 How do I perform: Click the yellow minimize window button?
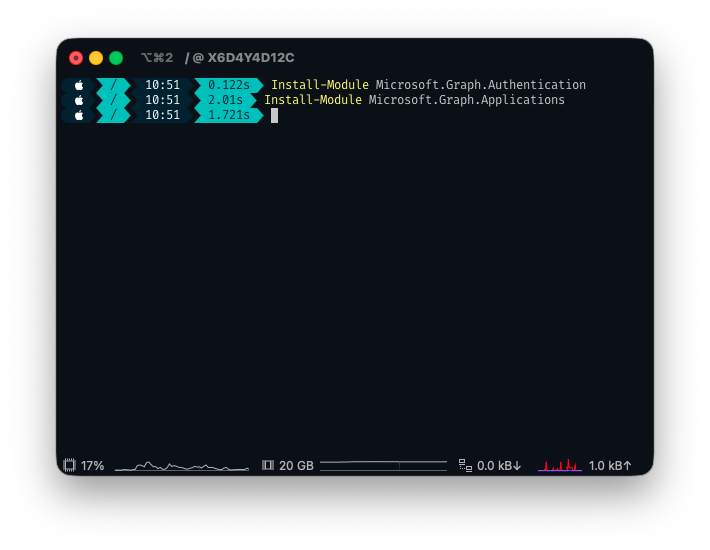[x=96, y=58]
